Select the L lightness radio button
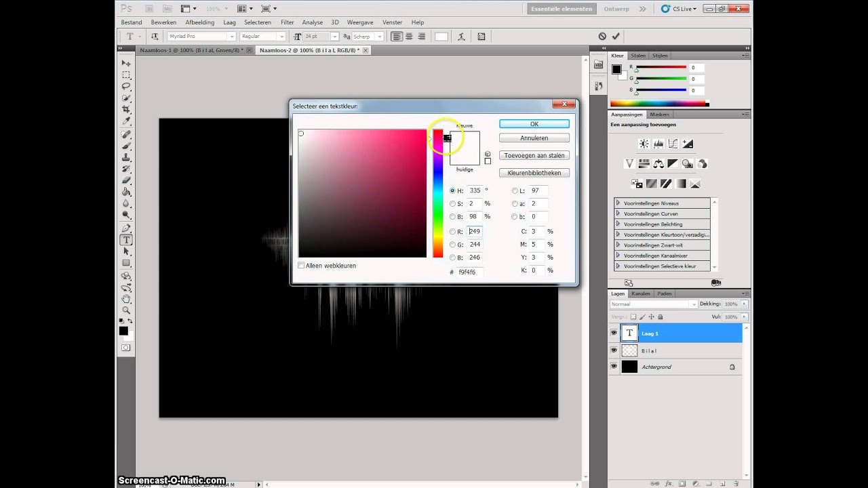Image resolution: width=868 pixels, height=488 pixels. coord(515,190)
